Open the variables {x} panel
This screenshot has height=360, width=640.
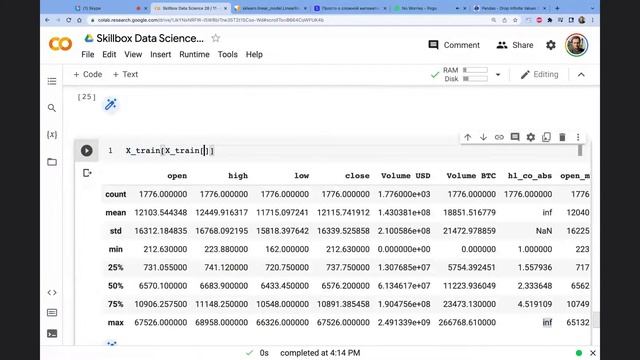pos(52,135)
